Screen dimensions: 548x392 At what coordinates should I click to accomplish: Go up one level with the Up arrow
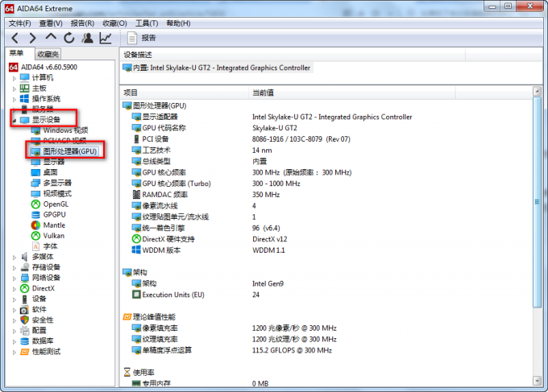click(x=51, y=38)
